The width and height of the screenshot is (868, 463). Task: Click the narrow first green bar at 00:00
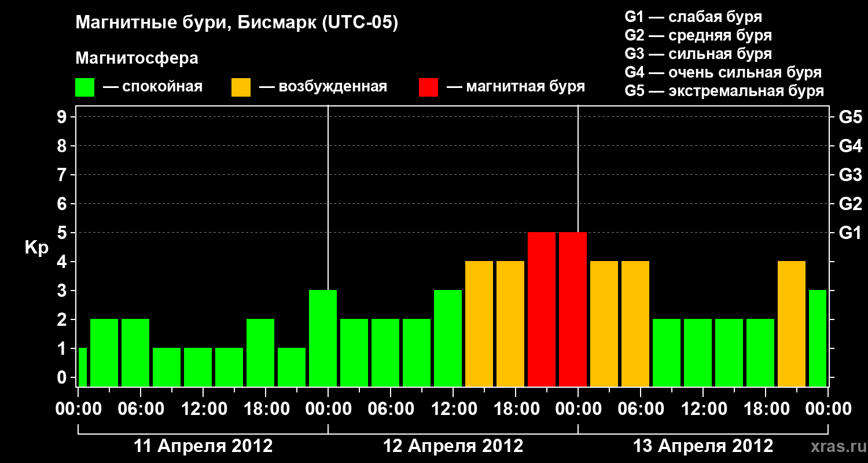coord(82,367)
